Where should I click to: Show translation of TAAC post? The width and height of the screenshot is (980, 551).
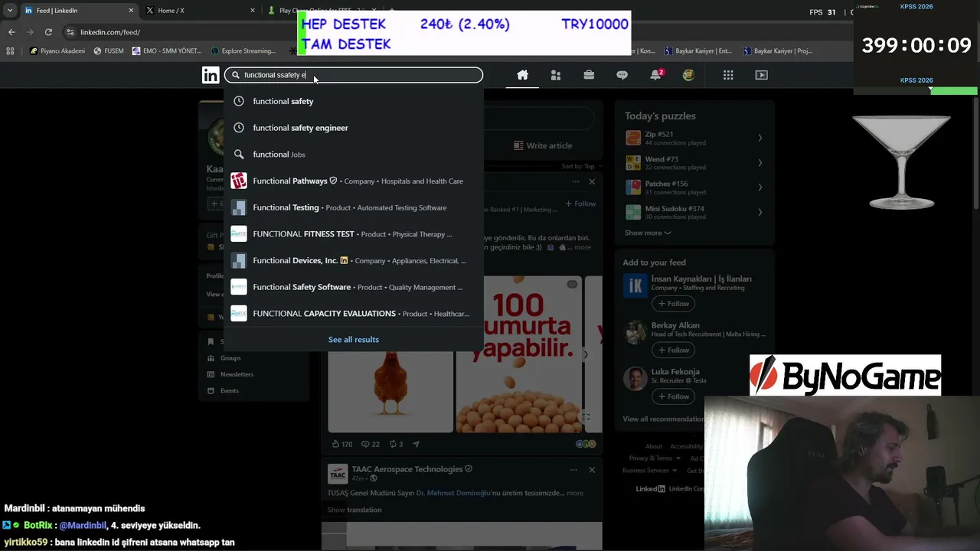click(354, 510)
